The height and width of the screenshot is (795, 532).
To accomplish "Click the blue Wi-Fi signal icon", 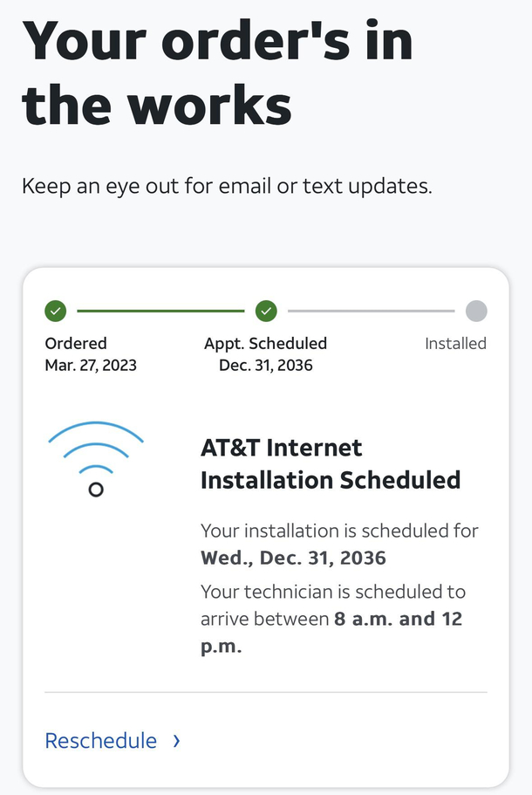I will [96, 459].
